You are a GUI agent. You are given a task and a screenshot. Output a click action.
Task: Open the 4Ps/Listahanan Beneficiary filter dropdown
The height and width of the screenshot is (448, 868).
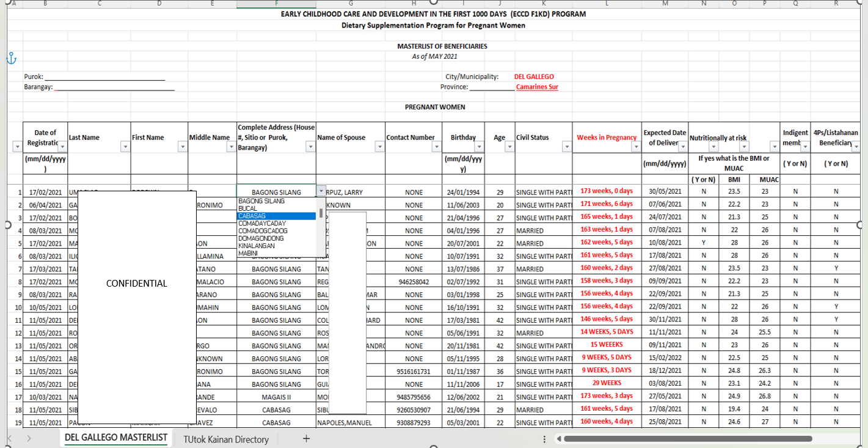856,147
